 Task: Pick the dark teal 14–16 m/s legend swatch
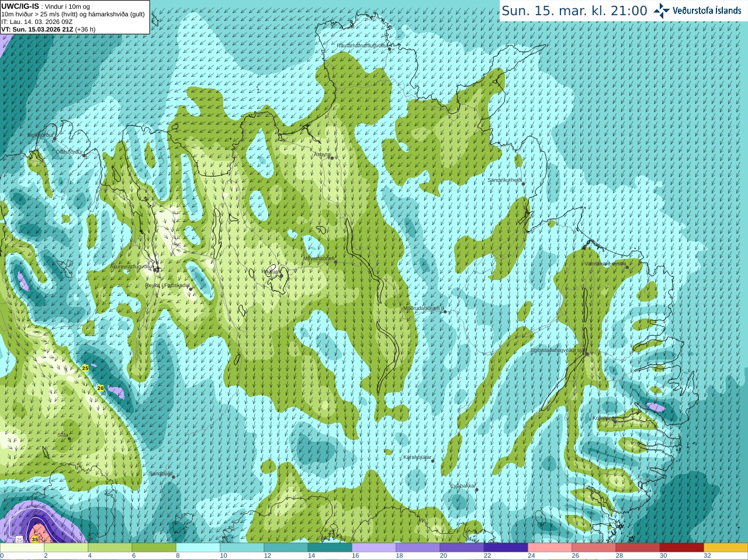pyautogui.click(x=330, y=548)
